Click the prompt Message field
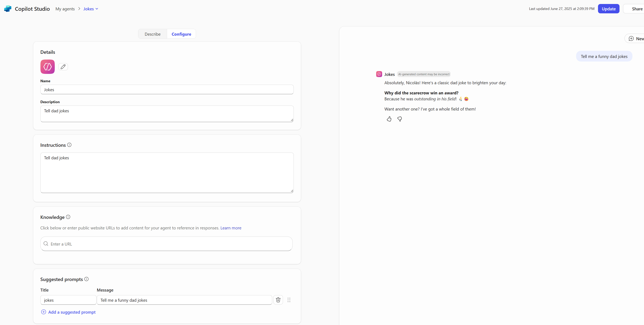Image resolution: width=644 pixels, height=325 pixels. tap(184, 300)
